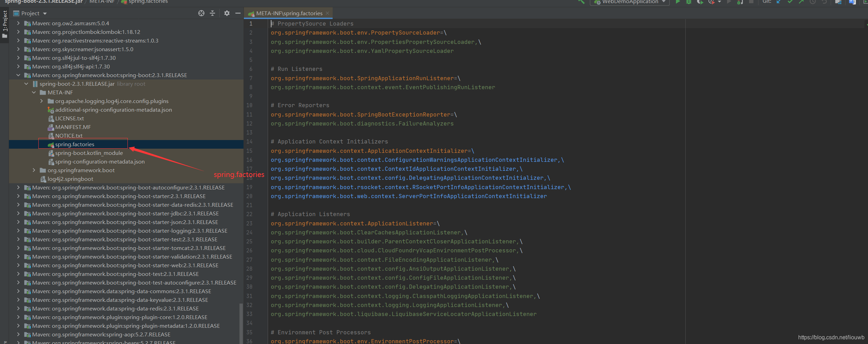Screen dimensions: 868x344
Task: Run with coverage using the shield icon
Action: coord(700,2)
